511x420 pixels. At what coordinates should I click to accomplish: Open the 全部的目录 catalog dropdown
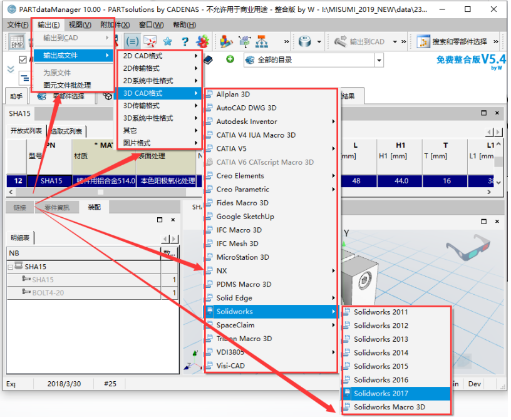[x=379, y=60]
